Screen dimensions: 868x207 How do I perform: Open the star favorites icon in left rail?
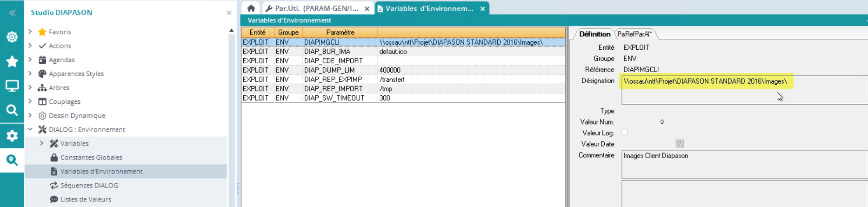(x=12, y=61)
